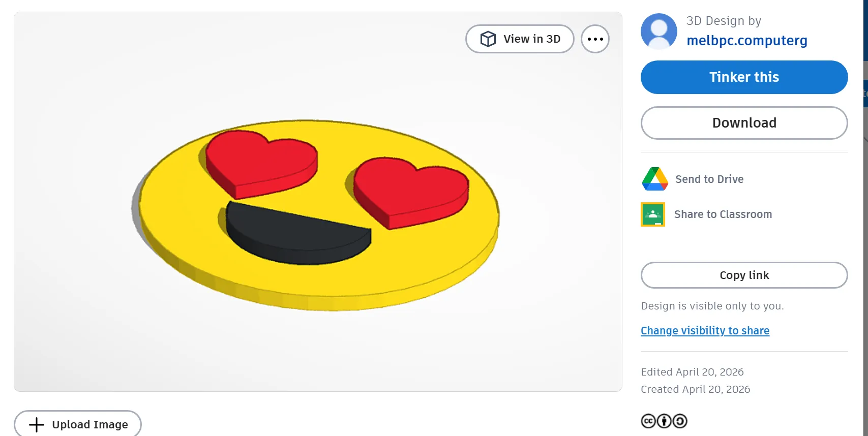Select the Send to Drive option
Image resolution: width=868 pixels, height=436 pixels.
click(x=709, y=179)
